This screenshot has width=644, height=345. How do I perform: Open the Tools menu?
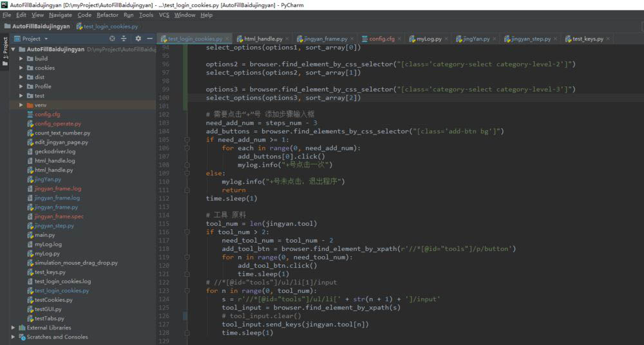pyautogui.click(x=146, y=15)
